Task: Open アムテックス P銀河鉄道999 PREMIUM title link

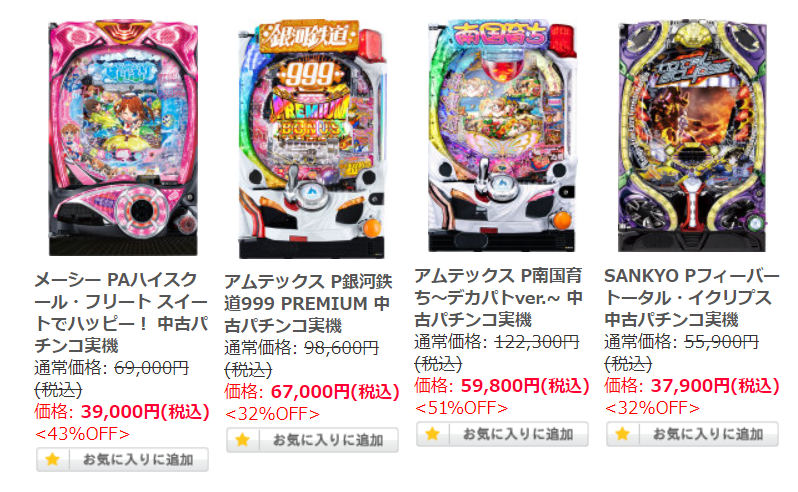Action: [x=308, y=304]
